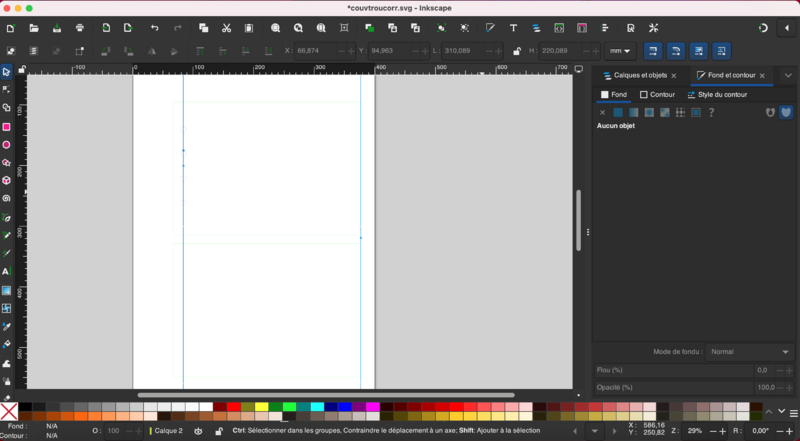Toggle Calque 2 layer visibility eye
Viewport: 800px width, 441px height.
198,431
